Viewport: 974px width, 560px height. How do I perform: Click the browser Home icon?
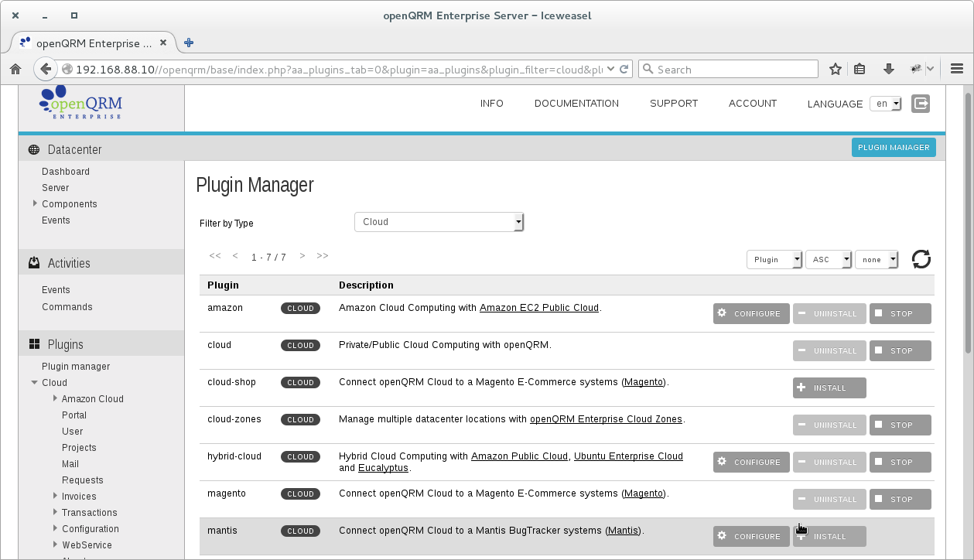click(15, 70)
